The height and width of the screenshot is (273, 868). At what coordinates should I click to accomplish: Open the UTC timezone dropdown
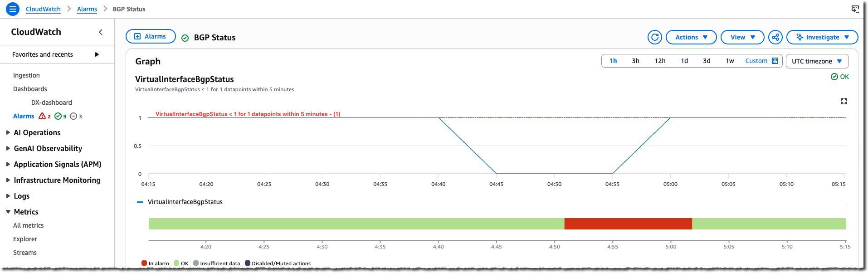(817, 61)
